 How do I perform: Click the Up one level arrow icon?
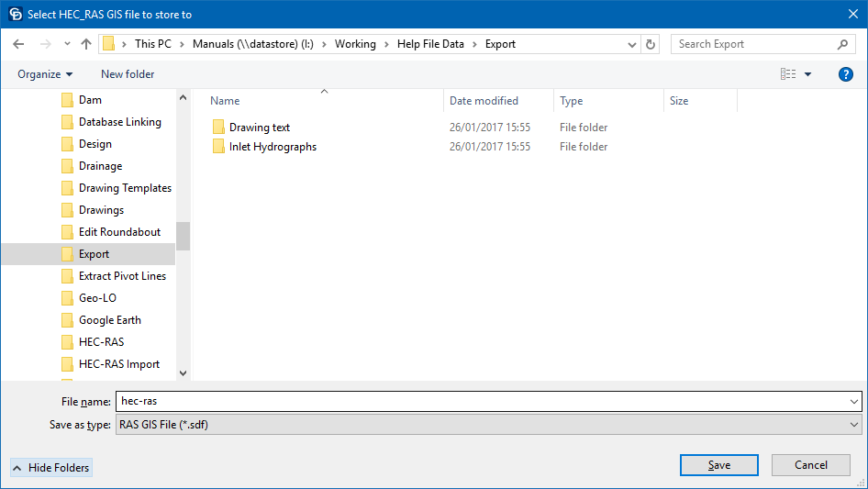(86, 44)
